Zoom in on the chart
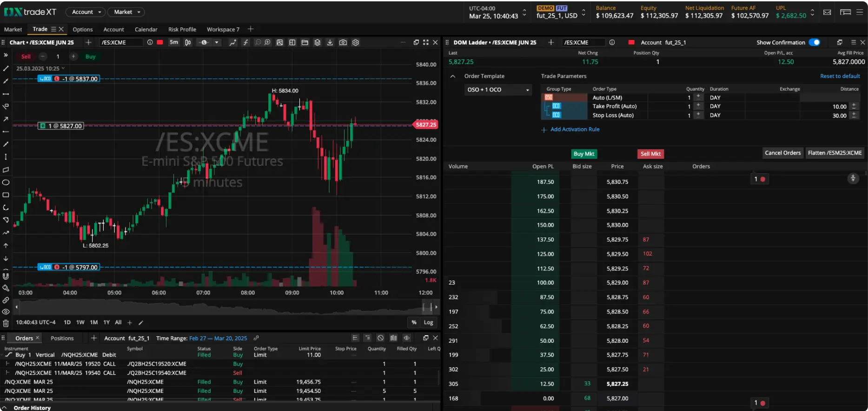The height and width of the screenshot is (411, 868). coord(268,42)
